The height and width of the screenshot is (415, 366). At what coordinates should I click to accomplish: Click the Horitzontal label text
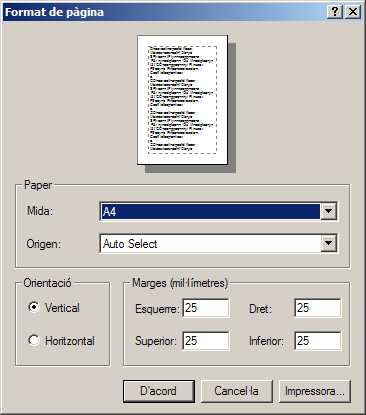[x=70, y=341]
